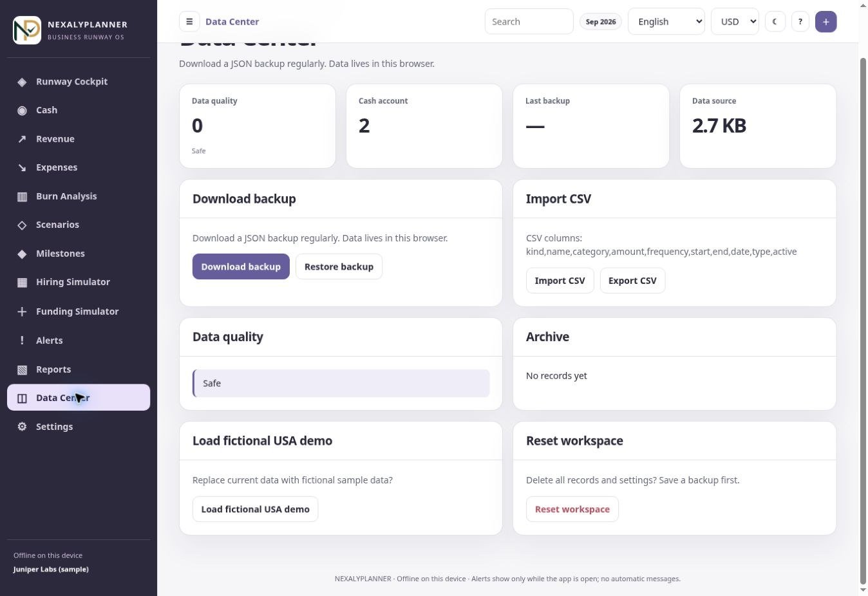
Task: Open Hiring Simulator in sidebar
Action: [x=79, y=282]
